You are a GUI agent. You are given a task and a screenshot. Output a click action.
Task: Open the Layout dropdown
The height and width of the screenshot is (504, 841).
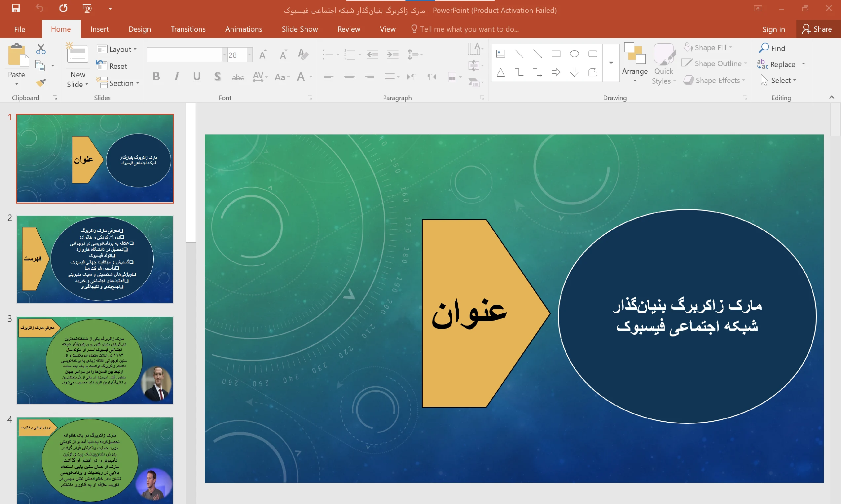(117, 49)
